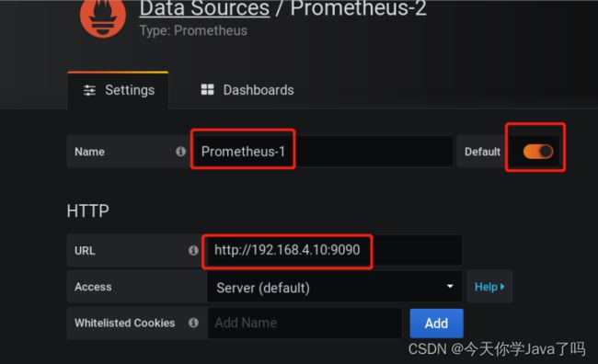The width and height of the screenshot is (598, 364).
Task: Click the Prometheus-2 page title
Action: point(359,8)
